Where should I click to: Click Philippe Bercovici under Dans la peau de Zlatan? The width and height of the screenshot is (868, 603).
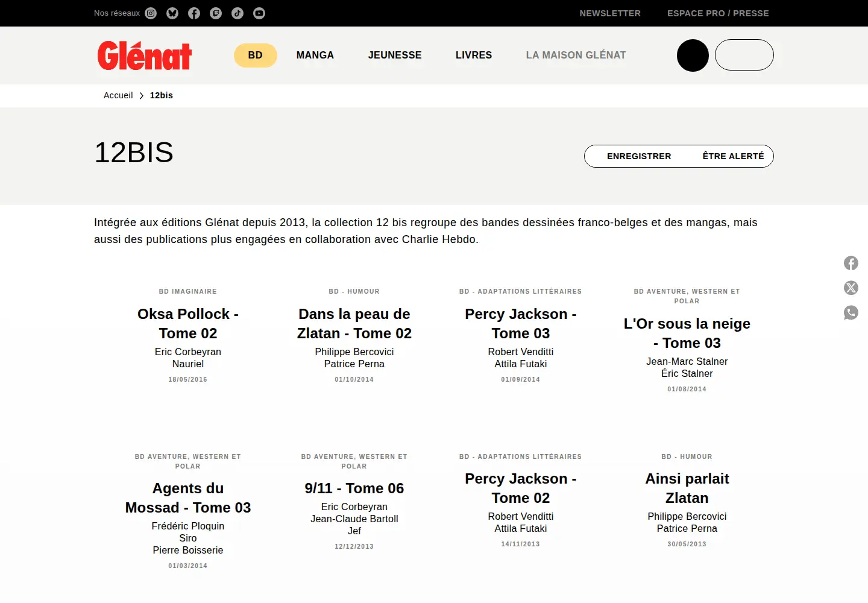(354, 352)
